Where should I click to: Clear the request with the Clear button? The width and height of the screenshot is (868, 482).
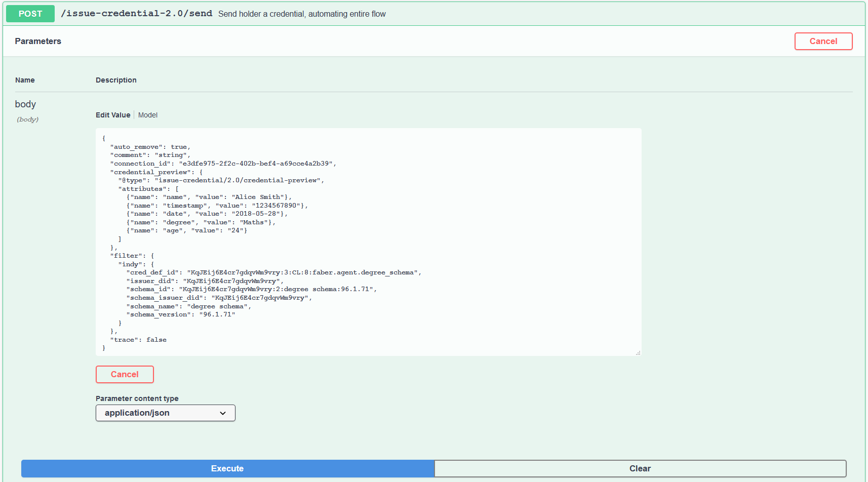(x=640, y=468)
